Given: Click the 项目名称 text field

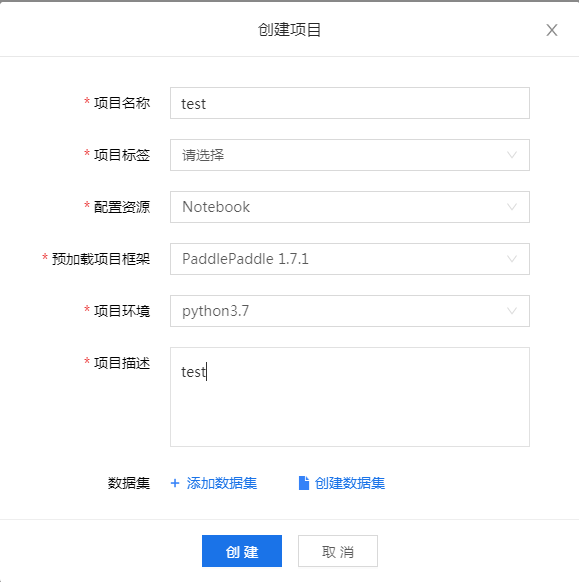Looking at the screenshot, I should (x=350, y=103).
